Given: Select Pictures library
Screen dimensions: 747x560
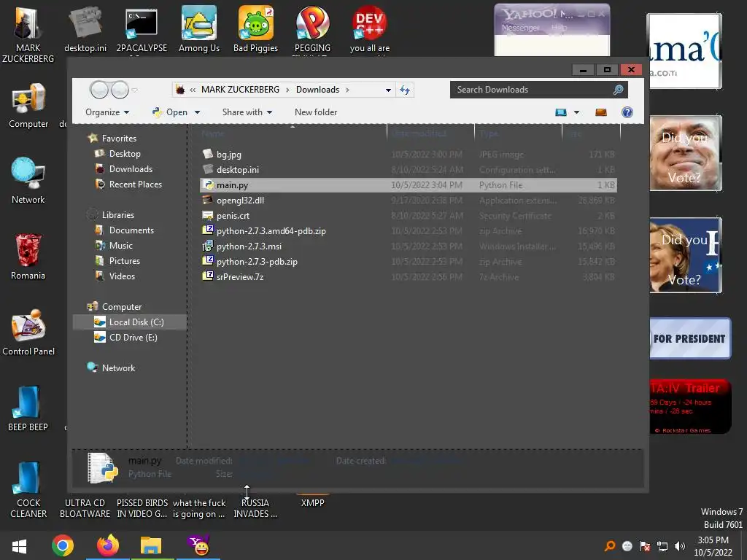Looking at the screenshot, I should [124, 261].
